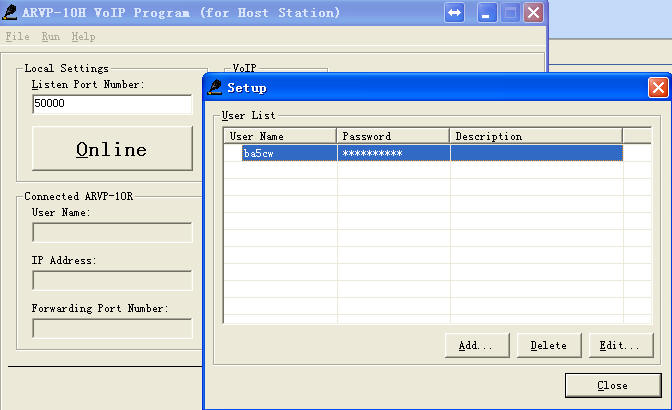The width and height of the screenshot is (672, 410).
Task: Close the Setup dialog with red X
Action: [x=658, y=88]
